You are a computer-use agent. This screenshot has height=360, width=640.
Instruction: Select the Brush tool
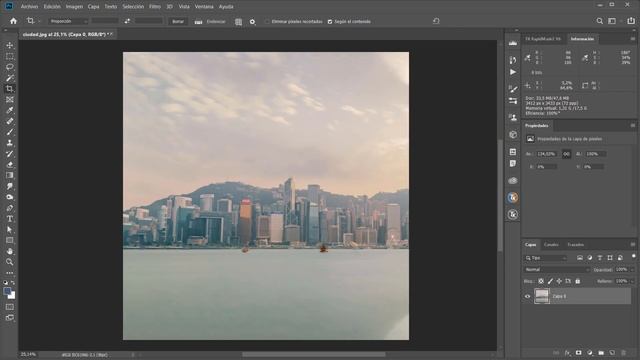10,132
